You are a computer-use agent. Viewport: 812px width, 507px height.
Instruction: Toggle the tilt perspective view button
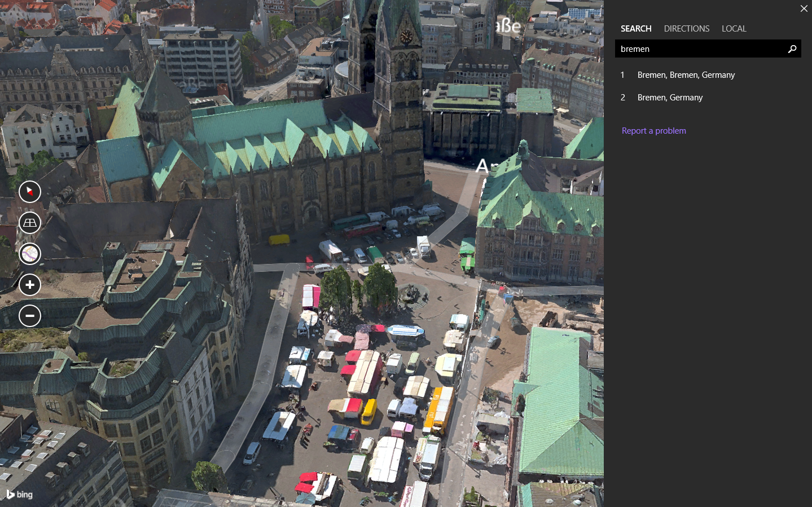pyautogui.click(x=30, y=223)
